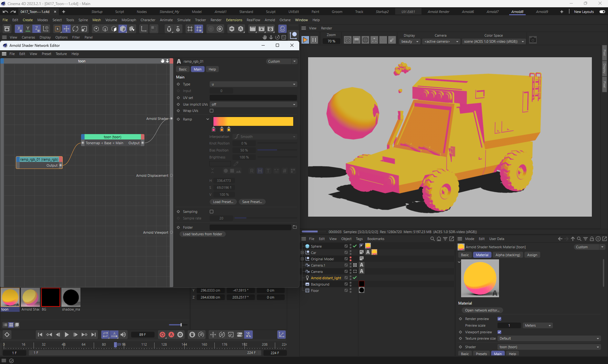Switch to the Alpha (stacking) tab
This screenshot has height=364, width=608.
pyautogui.click(x=508, y=255)
